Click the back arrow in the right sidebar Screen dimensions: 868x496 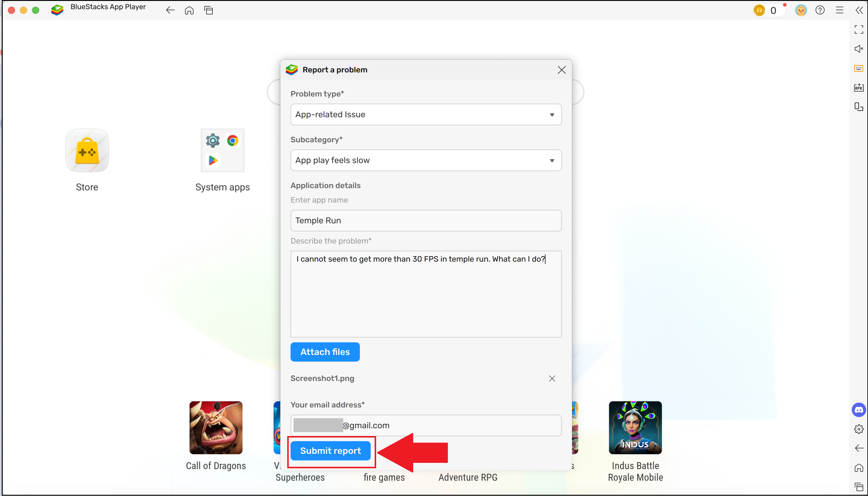coord(859,448)
